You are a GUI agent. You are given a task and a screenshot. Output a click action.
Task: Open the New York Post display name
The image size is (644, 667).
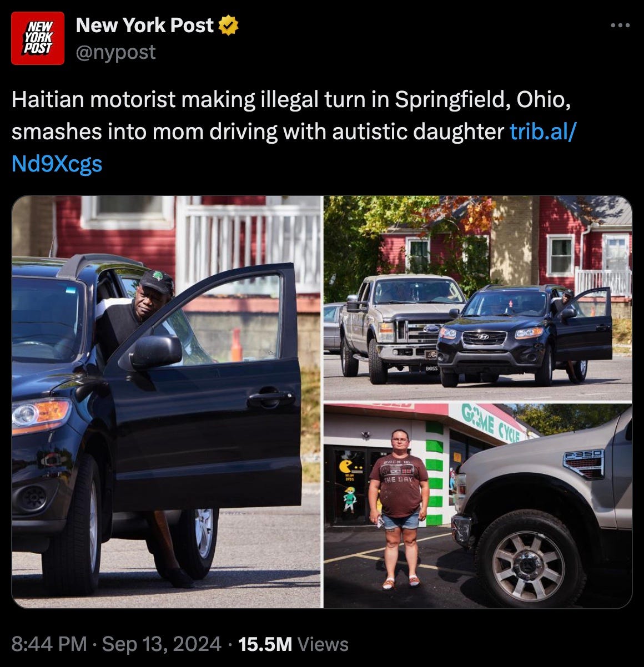[144, 25]
